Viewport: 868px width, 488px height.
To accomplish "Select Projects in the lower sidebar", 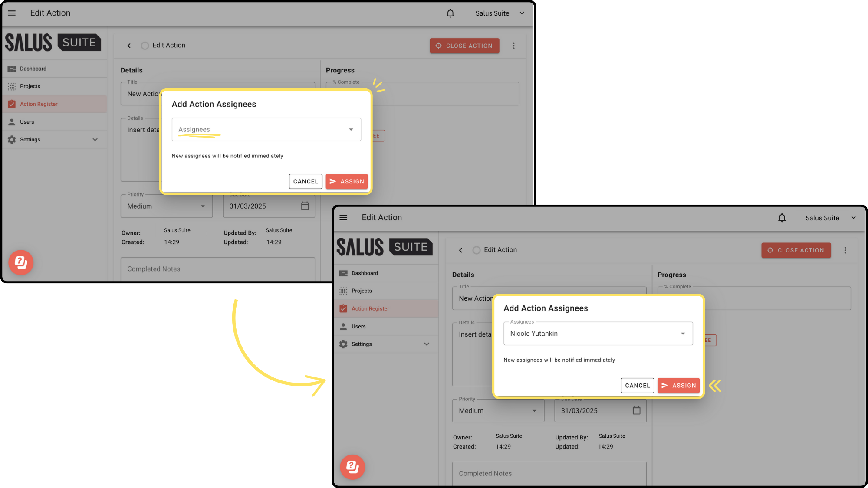I will point(362,291).
